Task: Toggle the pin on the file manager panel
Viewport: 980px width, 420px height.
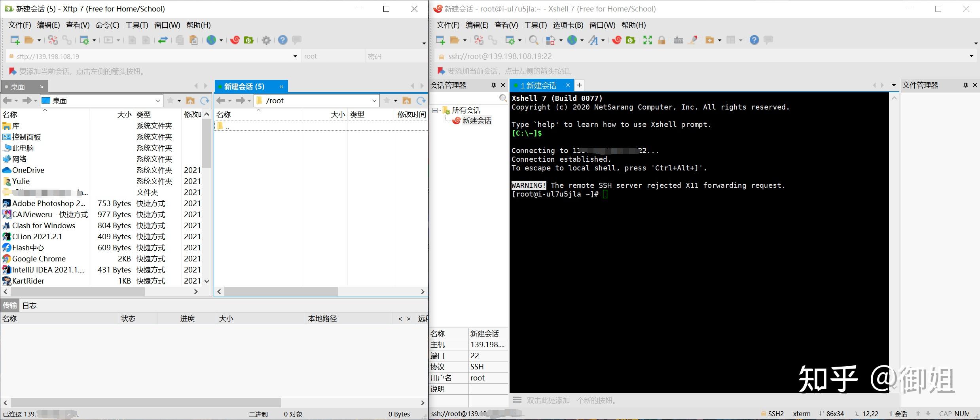Action: click(966, 85)
